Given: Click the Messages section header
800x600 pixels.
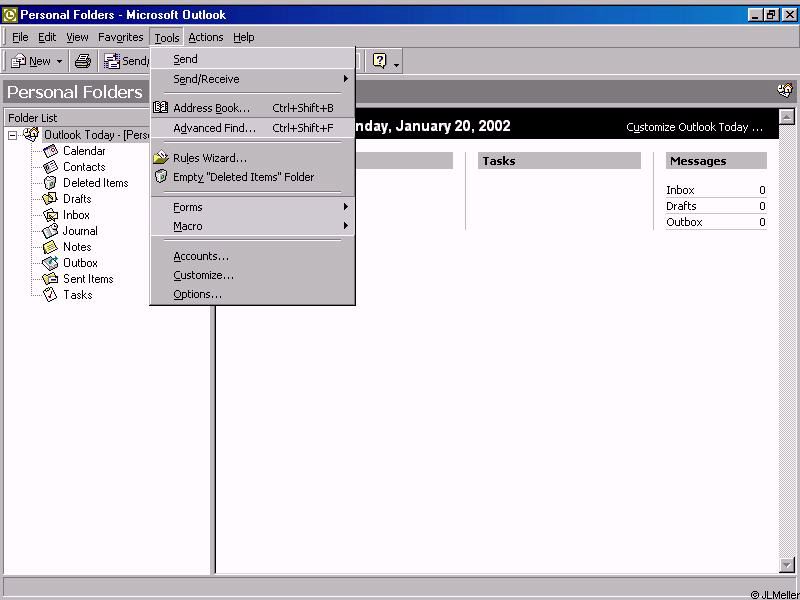Looking at the screenshot, I should [x=716, y=161].
